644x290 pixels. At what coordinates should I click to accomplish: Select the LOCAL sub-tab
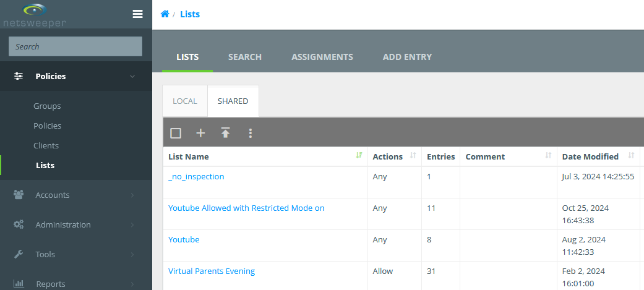click(185, 101)
